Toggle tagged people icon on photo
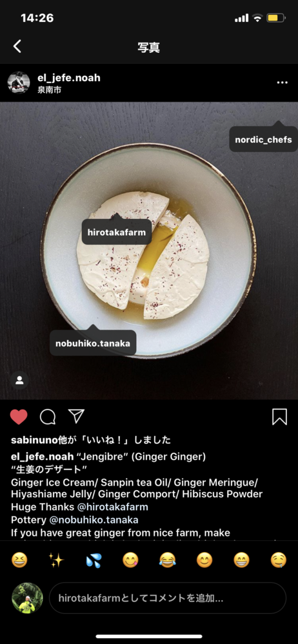298x644 pixels. [x=19, y=381]
